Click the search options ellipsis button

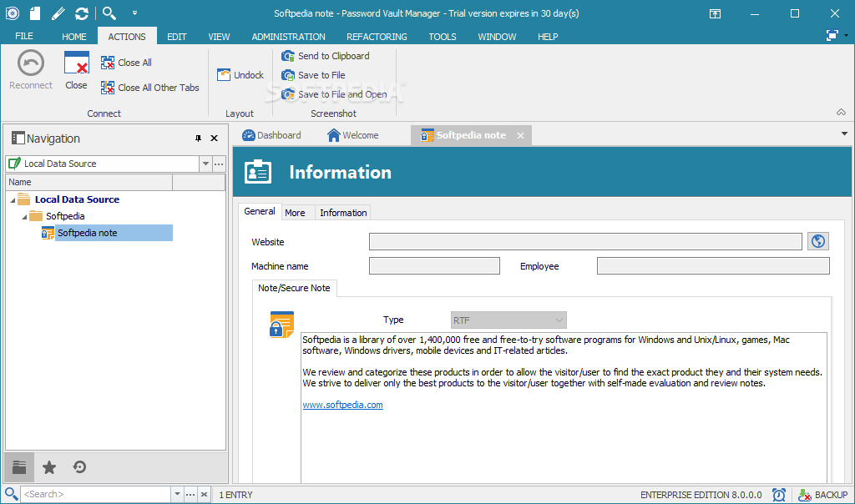(x=190, y=494)
